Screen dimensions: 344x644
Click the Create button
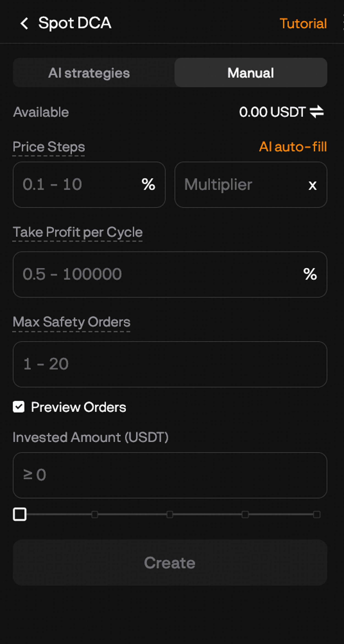tap(170, 563)
